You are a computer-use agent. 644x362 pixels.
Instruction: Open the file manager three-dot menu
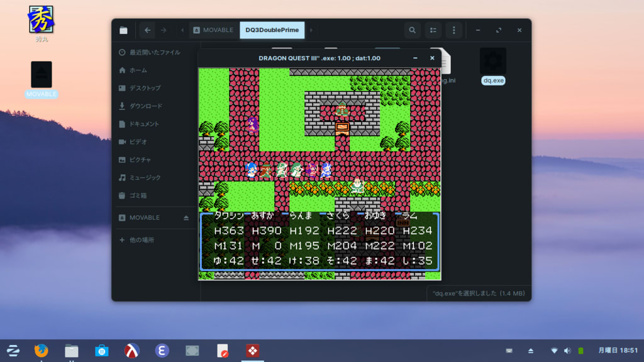tap(454, 30)
